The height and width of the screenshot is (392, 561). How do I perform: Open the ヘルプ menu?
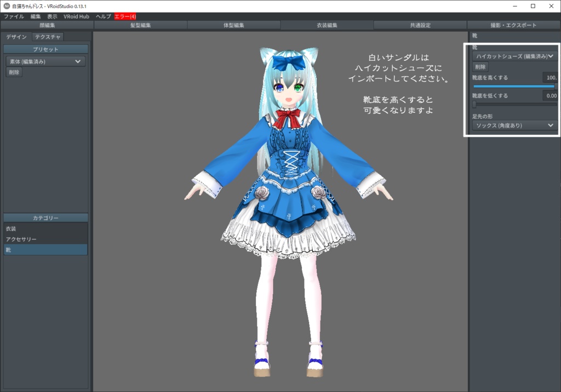[x=102, y=16]
